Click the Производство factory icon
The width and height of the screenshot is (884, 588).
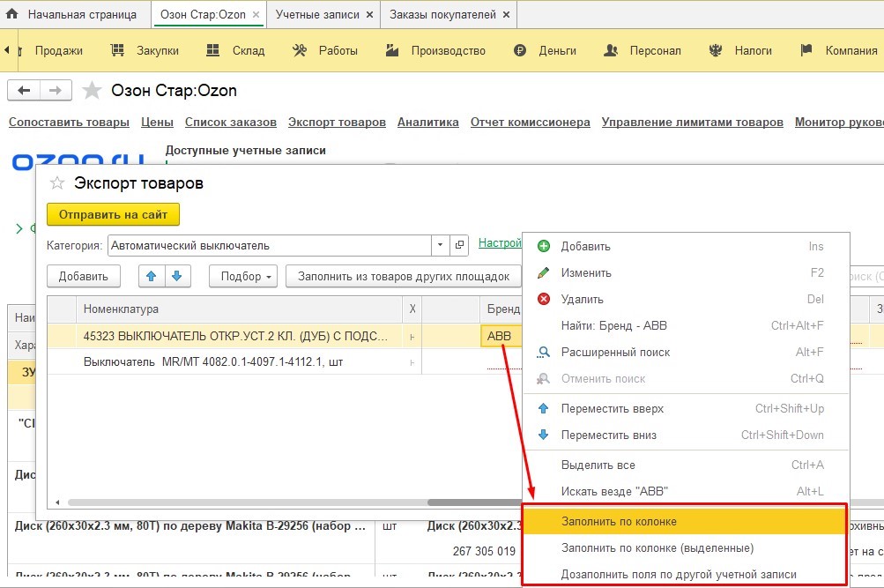pyautogui.click(x=392, y=50)
